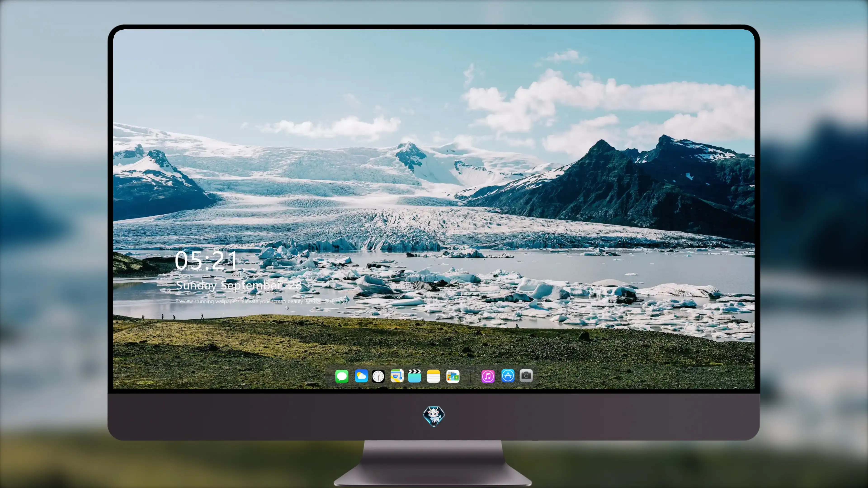868x488 pixels.
Task: Open the photo collage app in the dock
Action: 453,376
